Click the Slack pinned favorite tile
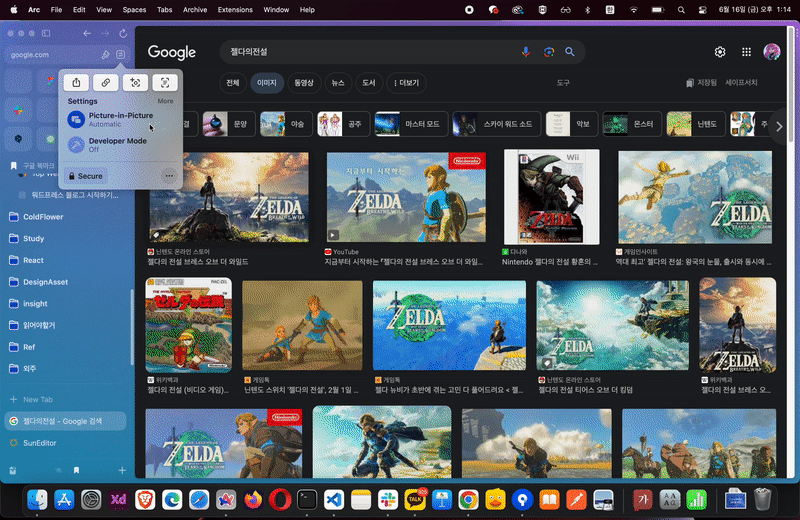 click(x=18, y=110)
